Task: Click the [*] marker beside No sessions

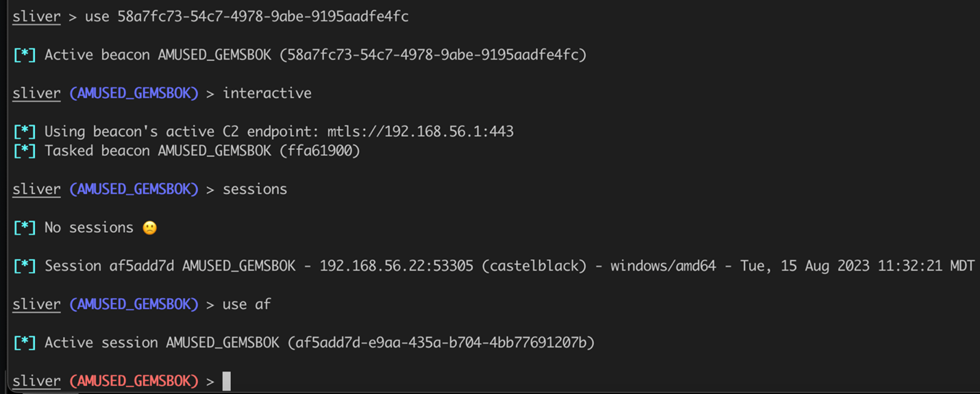Action: click(x=25, y=227)
